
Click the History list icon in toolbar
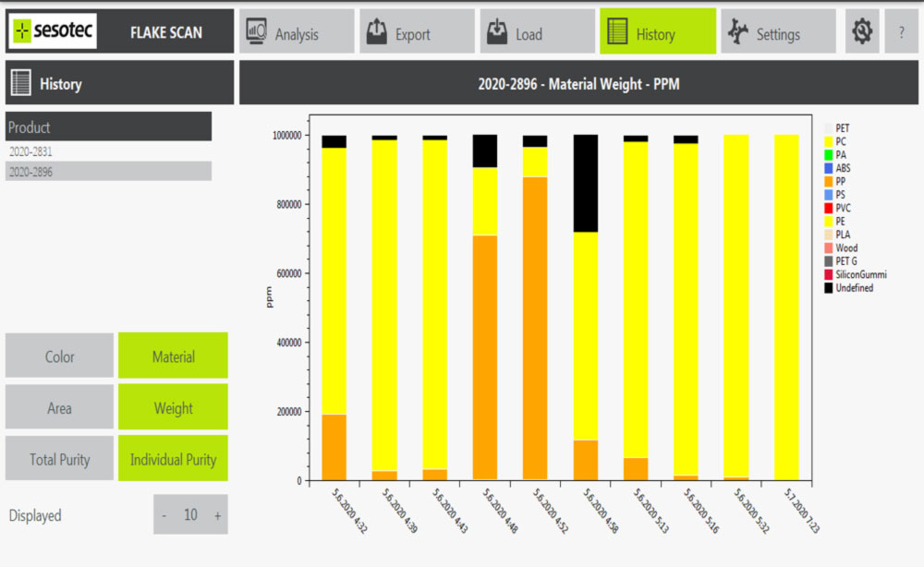click(x=616, y=33)
